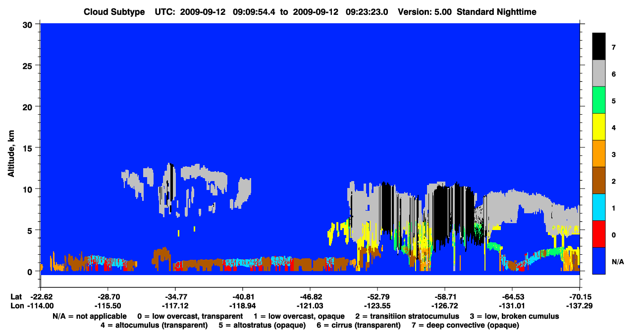Click the gray cirrus legend swatch
Viewport: 644px width, 330px height.
point(599,73)
